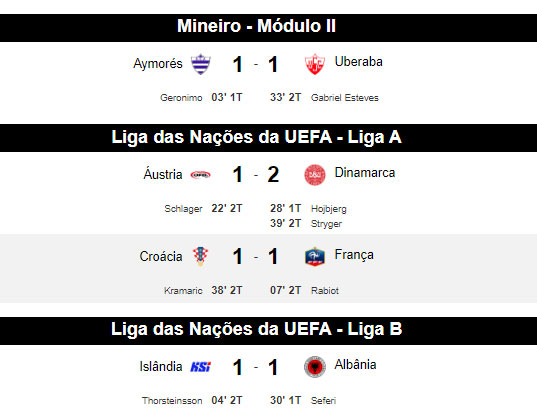Click the França blue federation badge
The height and width of the screenshot is (416, 537).
tap(315, 256)
